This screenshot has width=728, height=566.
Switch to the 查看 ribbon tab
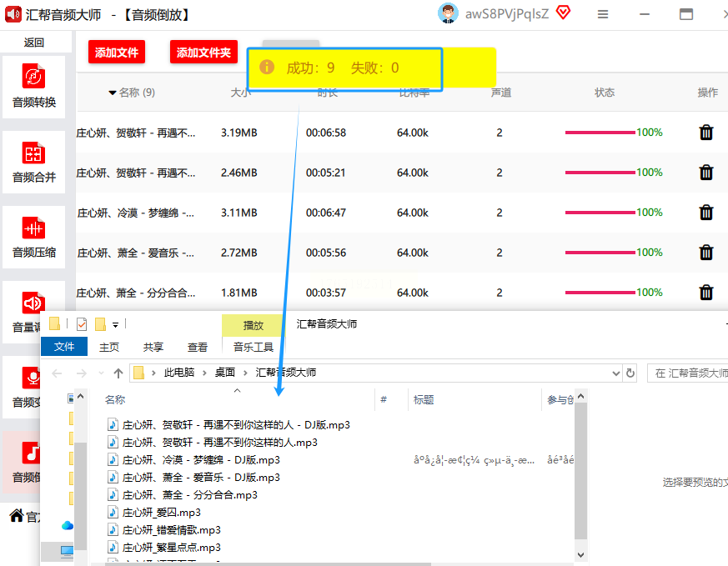pyautogui.click(x=198, y=347)
